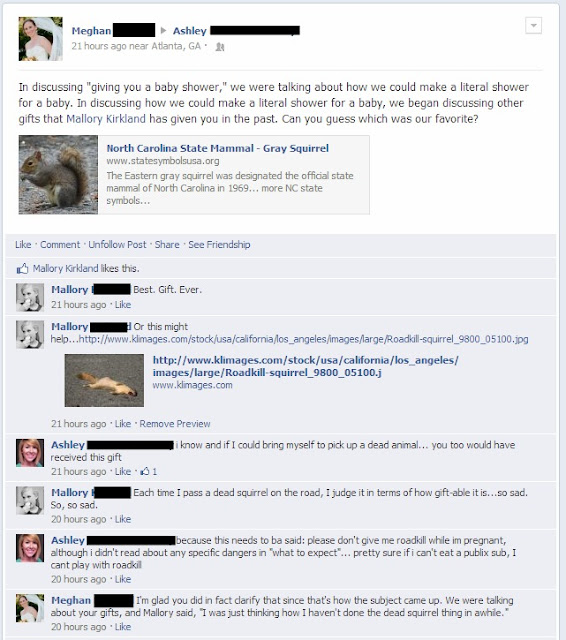Open the post options dropdown arrow
The image size is (566, 640).
tap(533, 26)
